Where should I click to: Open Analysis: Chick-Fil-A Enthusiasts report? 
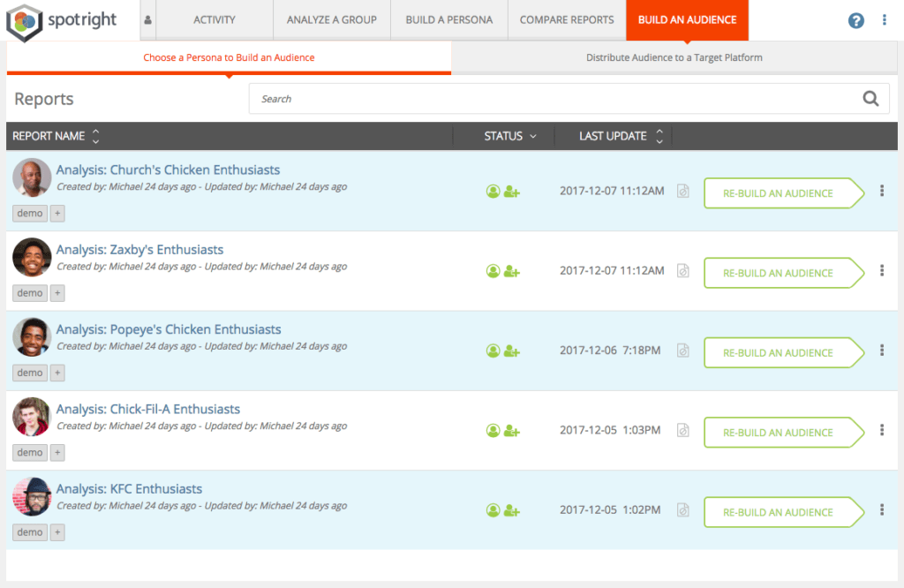147,410
